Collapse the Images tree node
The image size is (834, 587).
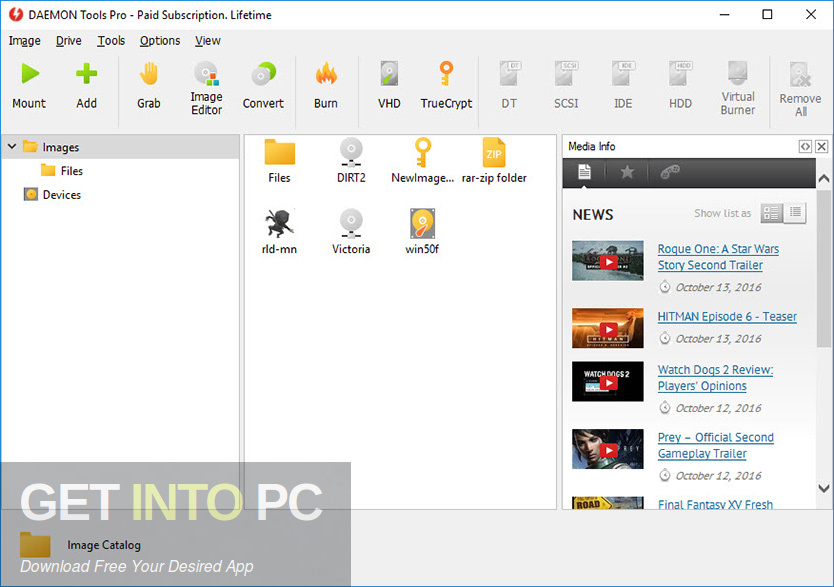(12, 146)
